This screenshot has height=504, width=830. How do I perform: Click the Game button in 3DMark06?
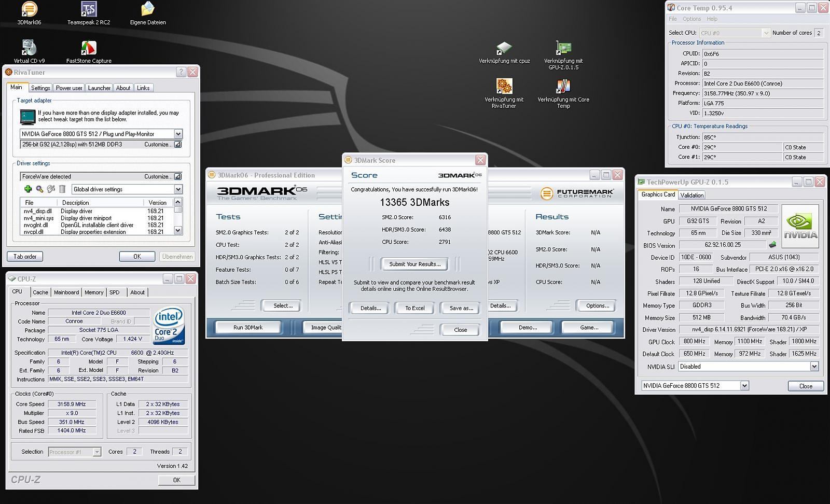(589, 327)
